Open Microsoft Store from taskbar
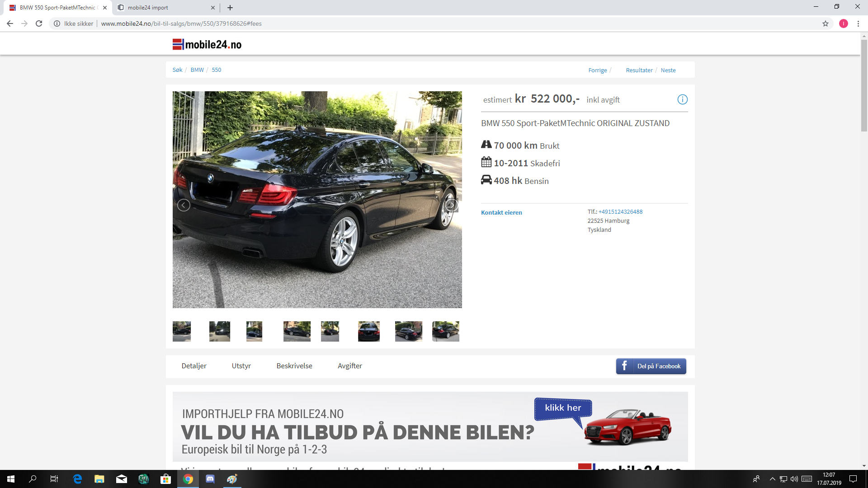This screenshot has height=488, width=868. 166,479
